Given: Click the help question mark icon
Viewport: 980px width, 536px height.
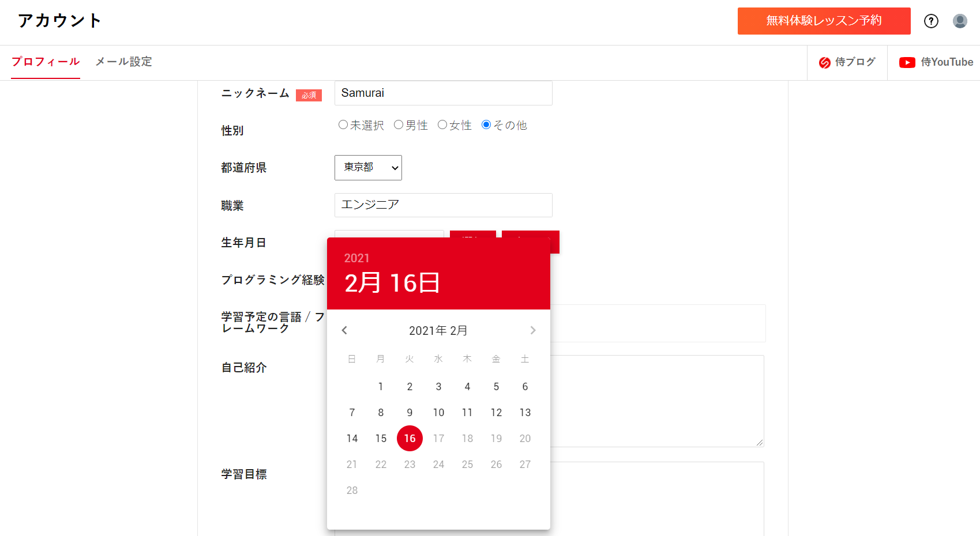Looking at the screenshot, I should click(931, 21).
